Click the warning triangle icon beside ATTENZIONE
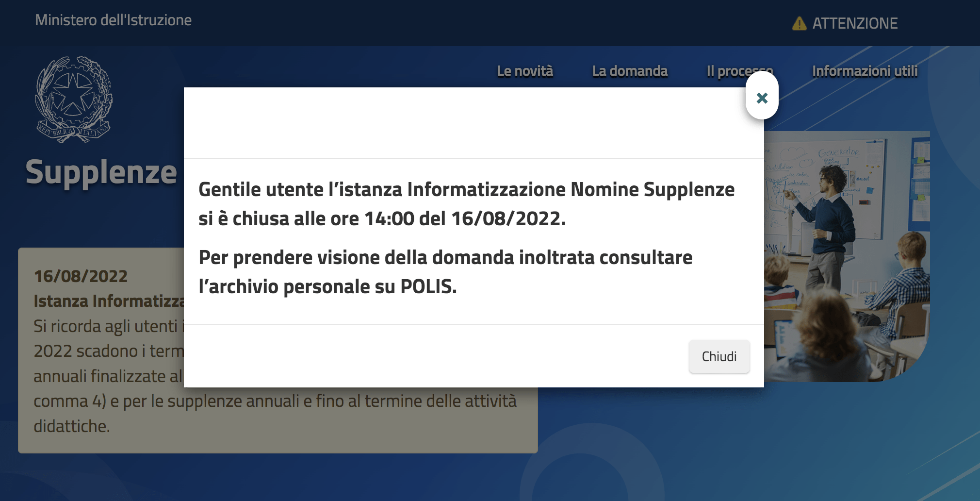Image resolution: width=980 pixels, height=501 pixels. pos(799,23)
